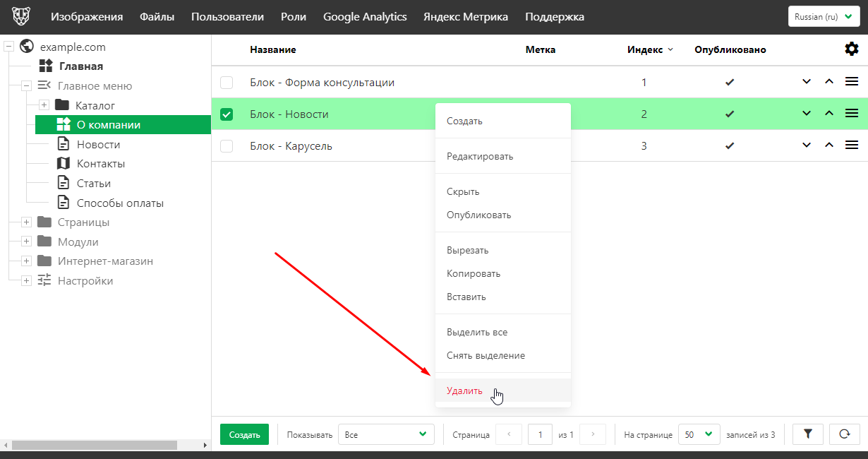Select Редактировать from the context menu
This screenshot has width=868, height=459.
pyautogui.click(x=480, y=156)
